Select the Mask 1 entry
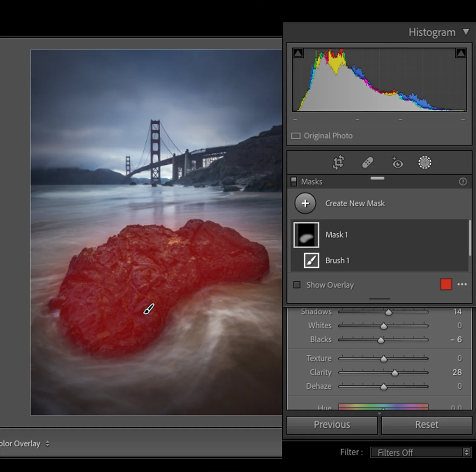This screenshot has width=476, height=472. [337, 234]
